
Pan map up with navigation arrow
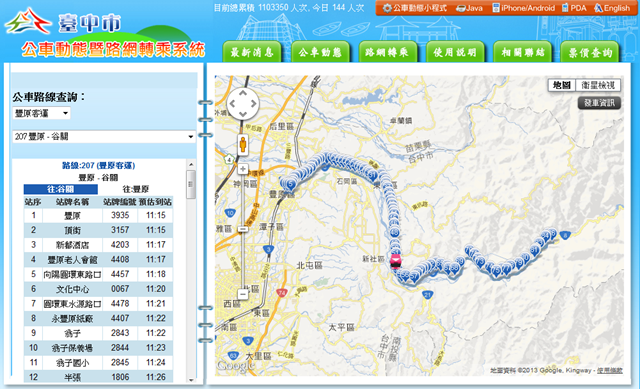tap(243, 93)
